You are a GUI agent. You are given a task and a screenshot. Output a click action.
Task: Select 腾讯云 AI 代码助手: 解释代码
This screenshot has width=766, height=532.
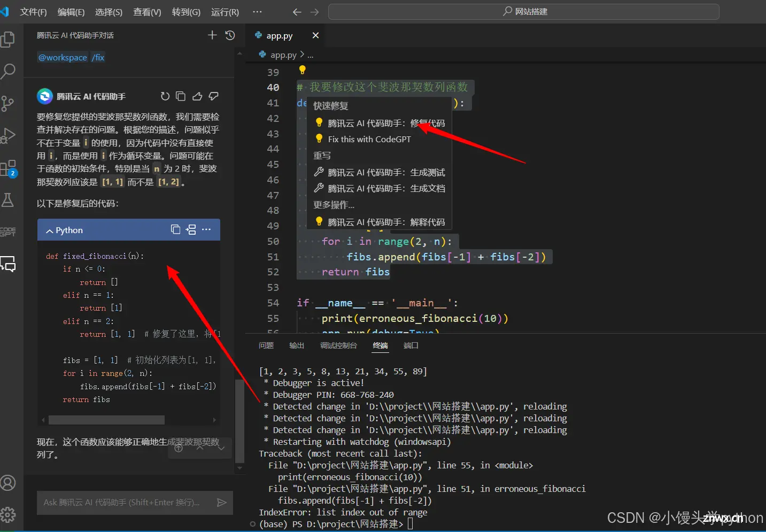[x=380, y=222]
